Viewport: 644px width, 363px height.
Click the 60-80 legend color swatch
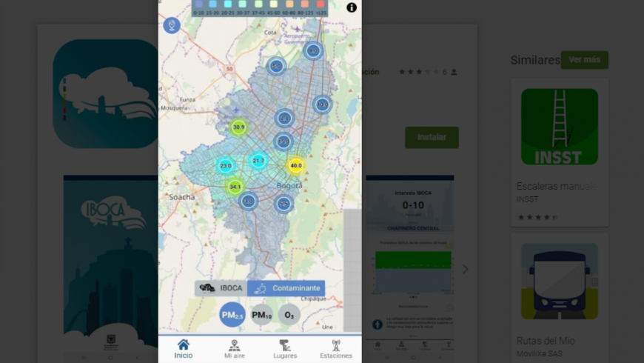coord(289,4)
